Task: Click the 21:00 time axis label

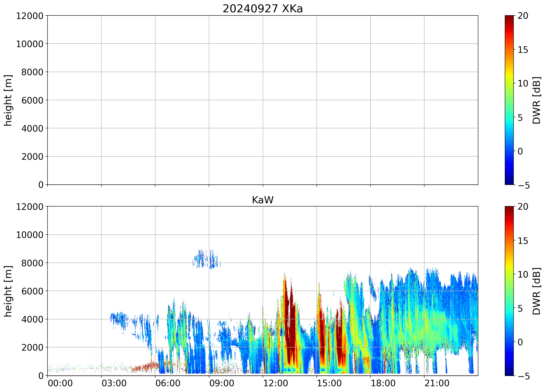Action: click(x=437, y=383)
